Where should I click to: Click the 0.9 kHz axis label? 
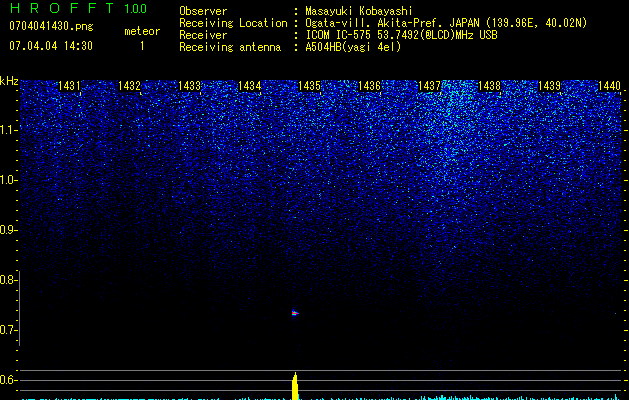[x=8, y=230]
